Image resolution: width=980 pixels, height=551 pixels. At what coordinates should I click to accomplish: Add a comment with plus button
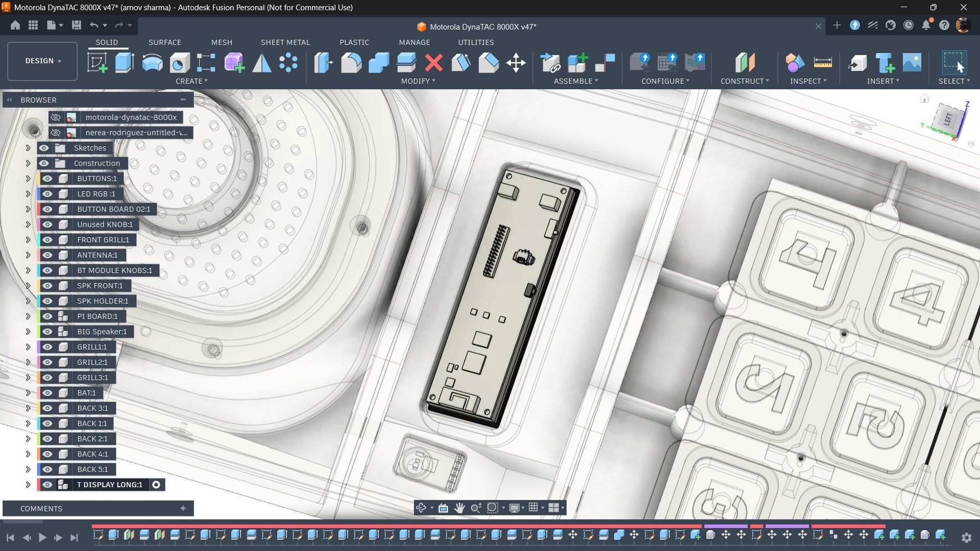183,508
